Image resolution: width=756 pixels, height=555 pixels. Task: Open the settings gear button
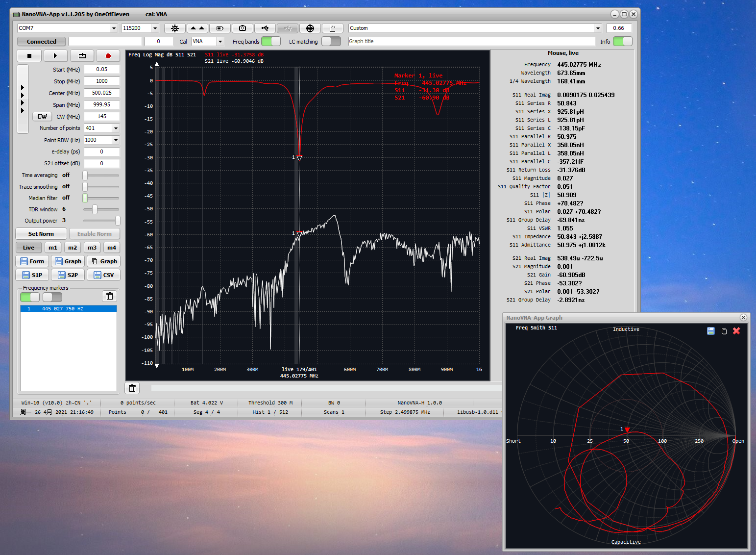(174, 28)
